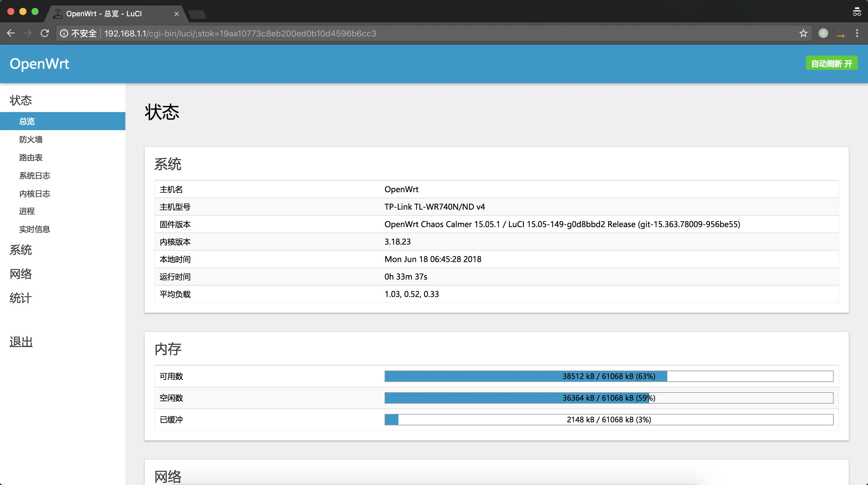Expand the 系统 sidebar section
Screen dimensions: 868x485
point(21,250)
